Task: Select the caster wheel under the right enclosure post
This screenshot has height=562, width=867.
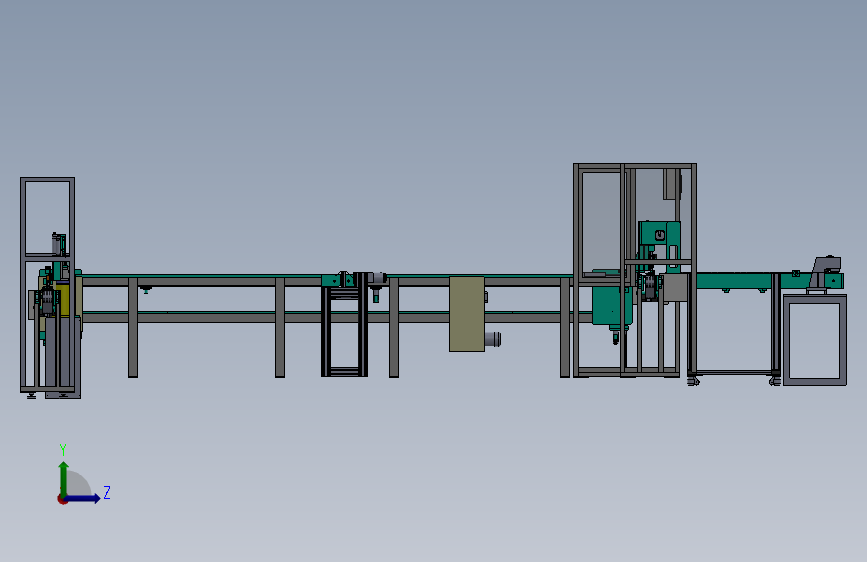Action: point(693,381)
